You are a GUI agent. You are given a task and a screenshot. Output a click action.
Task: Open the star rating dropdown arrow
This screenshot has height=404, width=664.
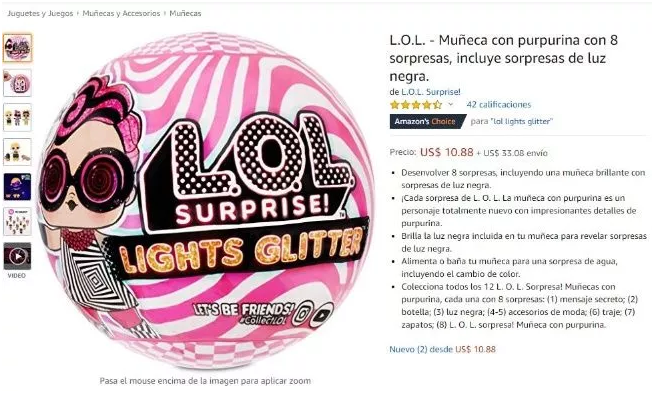[451, 105]
